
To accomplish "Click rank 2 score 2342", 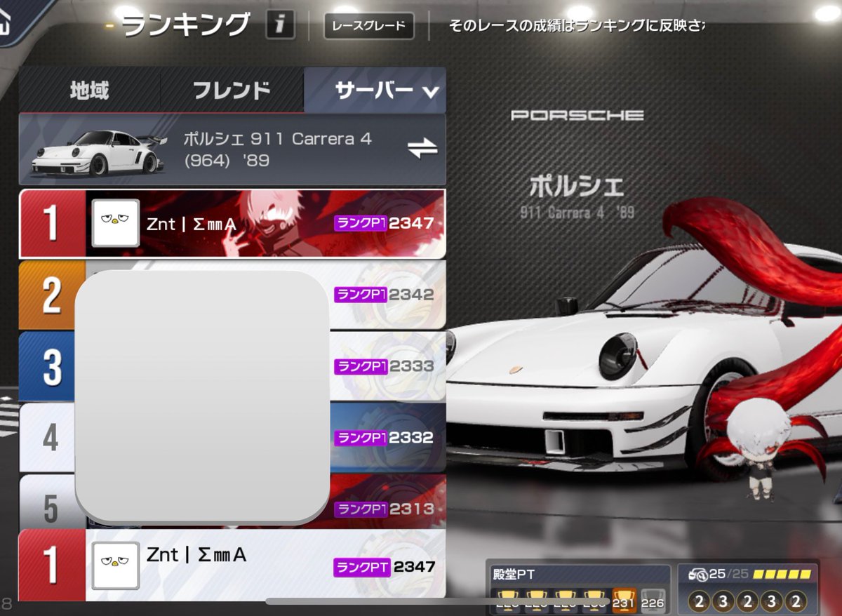I will point(411,295).
